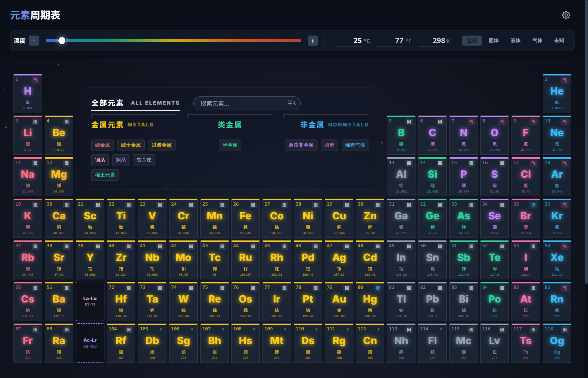Expand the Ac-Lr 89-103 actinide group
This screenshot has width=588, height=378.
(x=90, y=343)
